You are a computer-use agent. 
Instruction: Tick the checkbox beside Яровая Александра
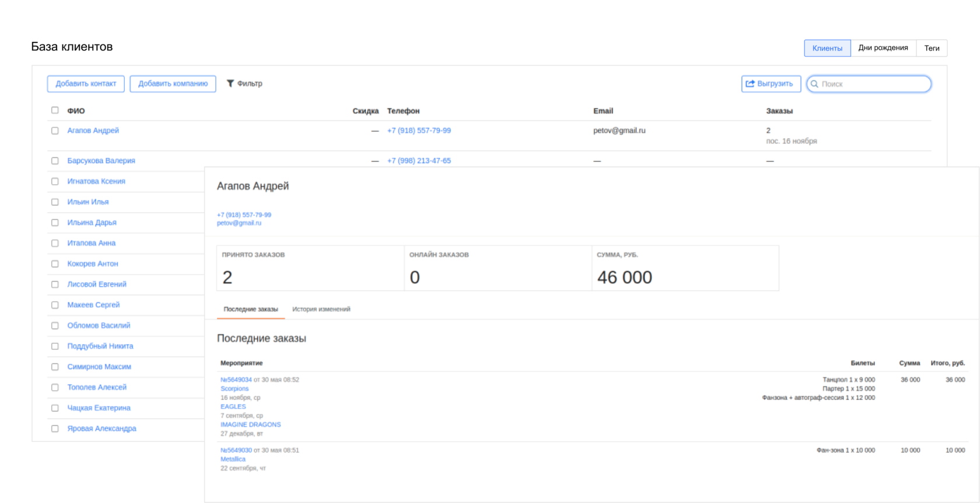tap(55, 428)
